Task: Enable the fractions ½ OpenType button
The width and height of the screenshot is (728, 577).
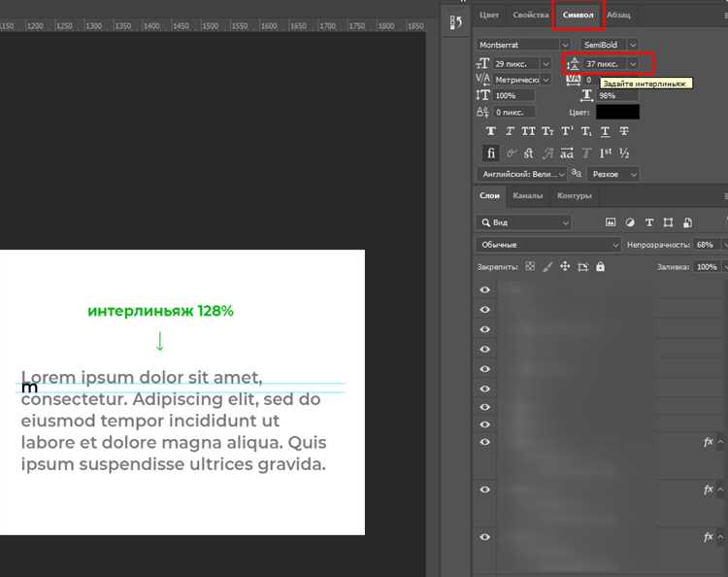Action: click(x=624, y=153)
